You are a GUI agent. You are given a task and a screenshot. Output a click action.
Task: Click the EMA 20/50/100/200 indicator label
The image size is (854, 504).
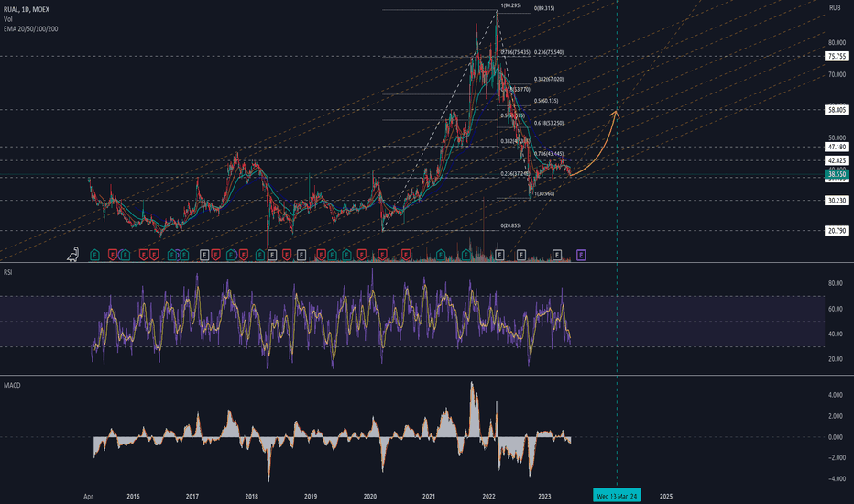pos(30,29)
